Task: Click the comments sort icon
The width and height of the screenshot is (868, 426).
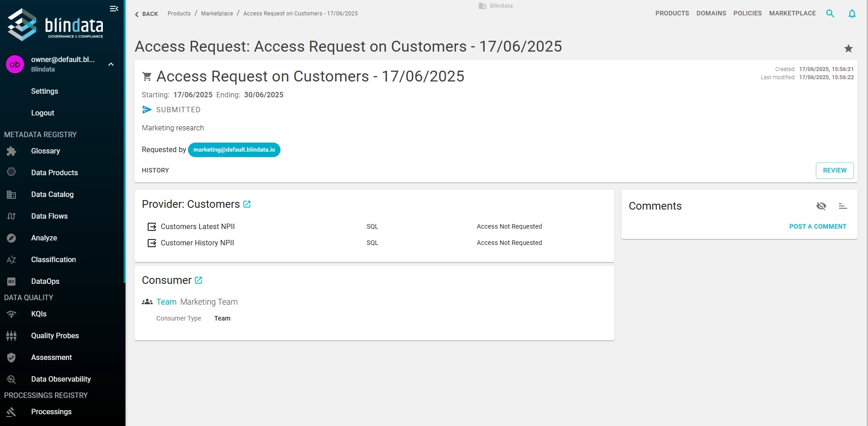Action: coord(843,206)
